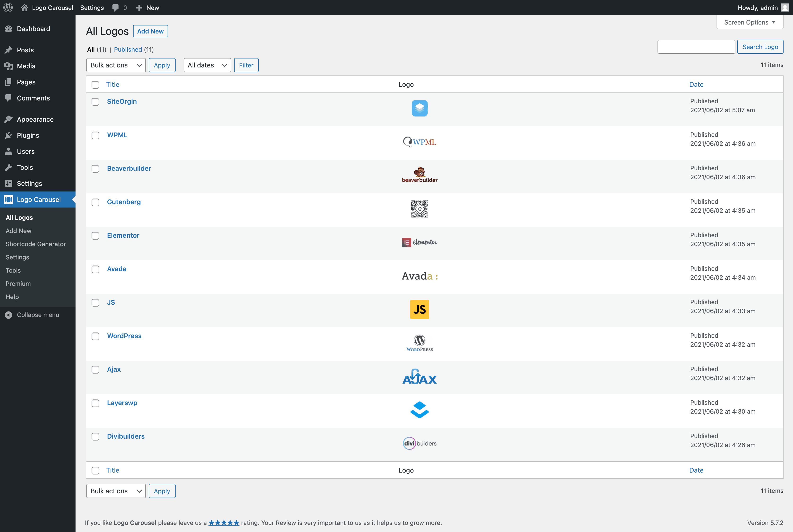Viewport: 793px width, 532px height.
Task: Click the Search Logo button
Action: pyautogui.click(x=760, y=46)
